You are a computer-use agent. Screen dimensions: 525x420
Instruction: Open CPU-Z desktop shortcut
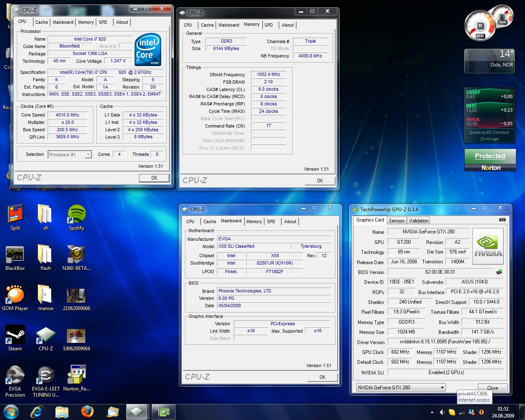coord(46,338)
